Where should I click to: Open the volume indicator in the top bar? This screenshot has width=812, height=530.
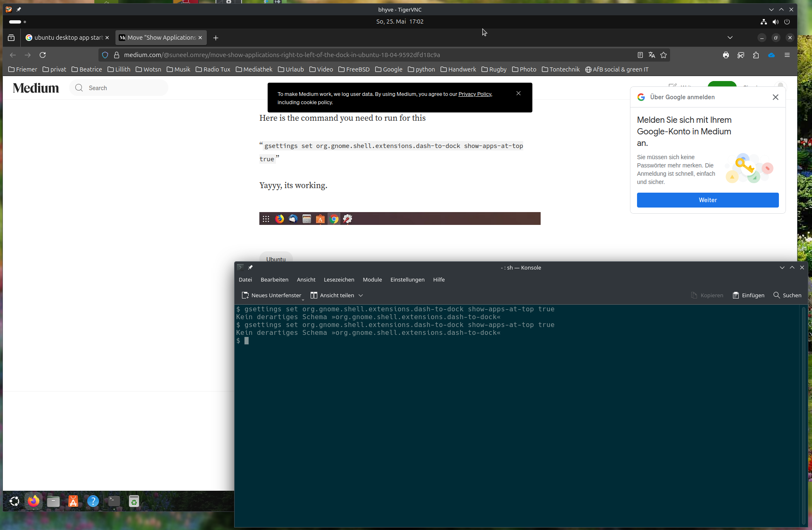coord(776,21)
